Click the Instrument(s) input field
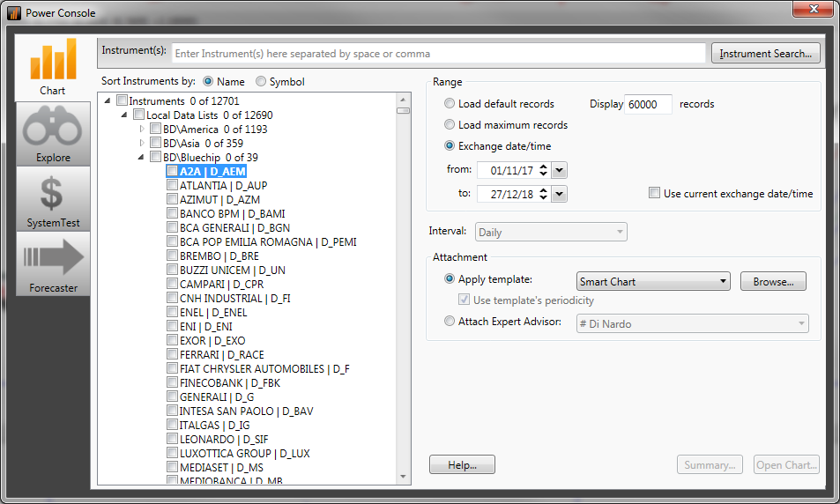This screenshot has height=504, width=840. (438, 54)
